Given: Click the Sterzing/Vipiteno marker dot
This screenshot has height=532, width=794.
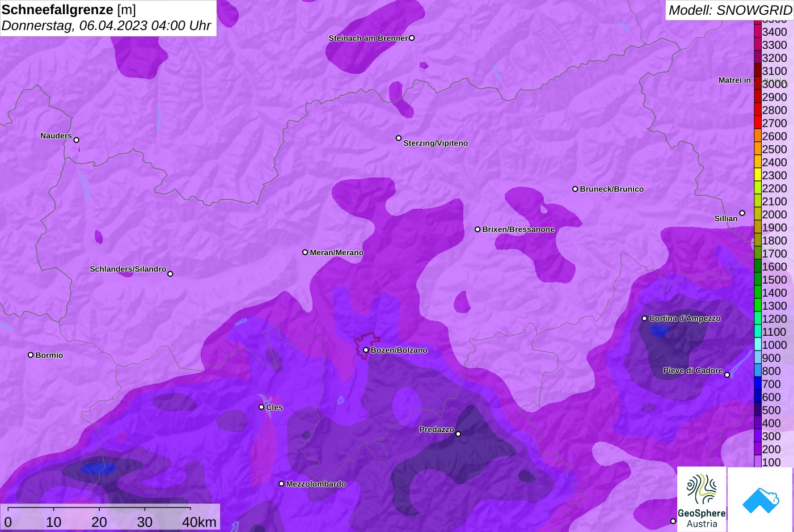Looking at the screenshot, I should (399, 138).
